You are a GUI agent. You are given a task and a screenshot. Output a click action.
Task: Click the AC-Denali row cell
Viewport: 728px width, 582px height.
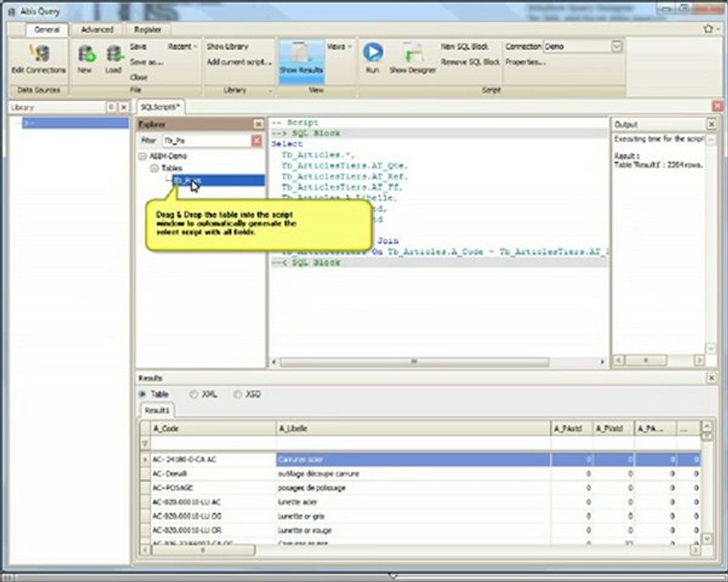213,474
